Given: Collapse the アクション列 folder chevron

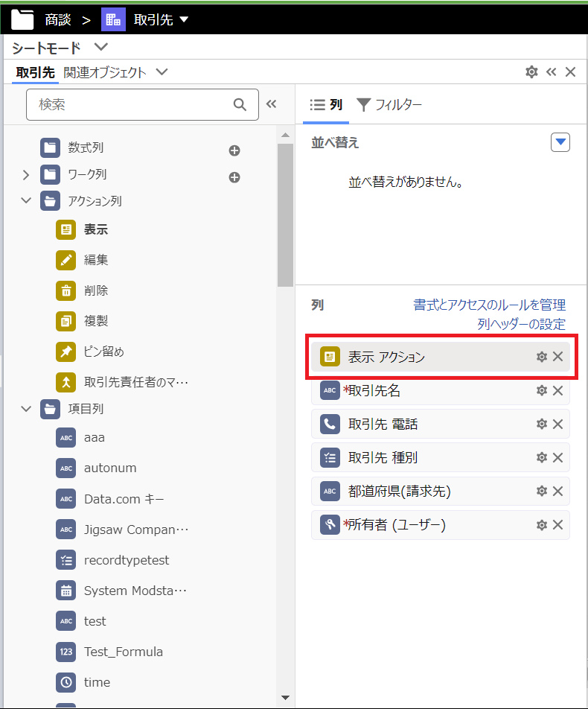Looking at the screenshot, I should (x=26, y=200).
